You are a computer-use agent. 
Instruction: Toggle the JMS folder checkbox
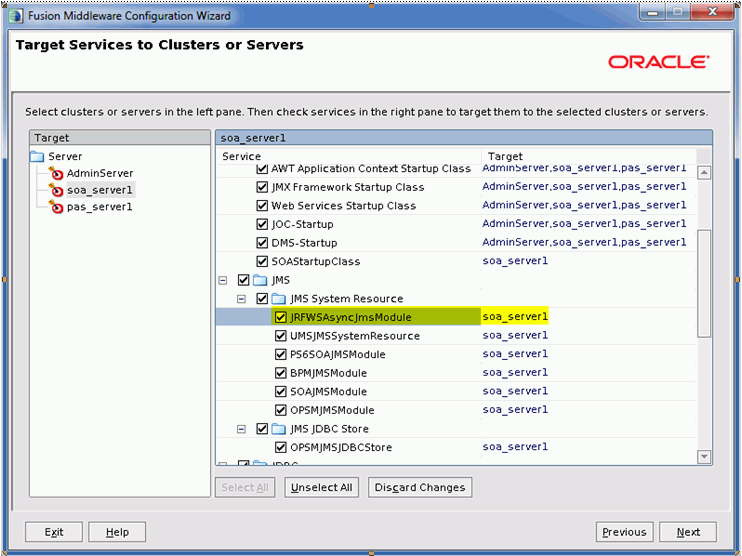(x=243, y=280)
